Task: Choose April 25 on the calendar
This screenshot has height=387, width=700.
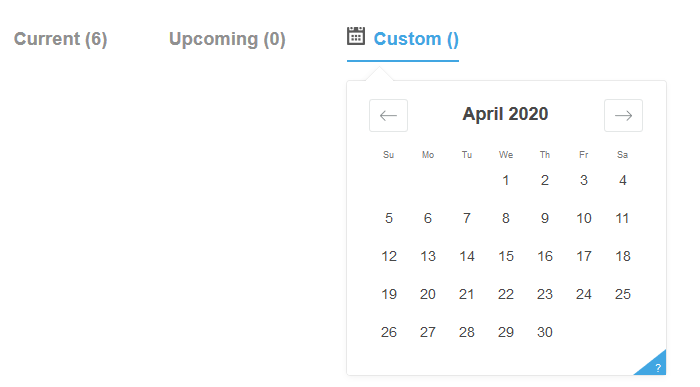Action: [x=623, y=294]
